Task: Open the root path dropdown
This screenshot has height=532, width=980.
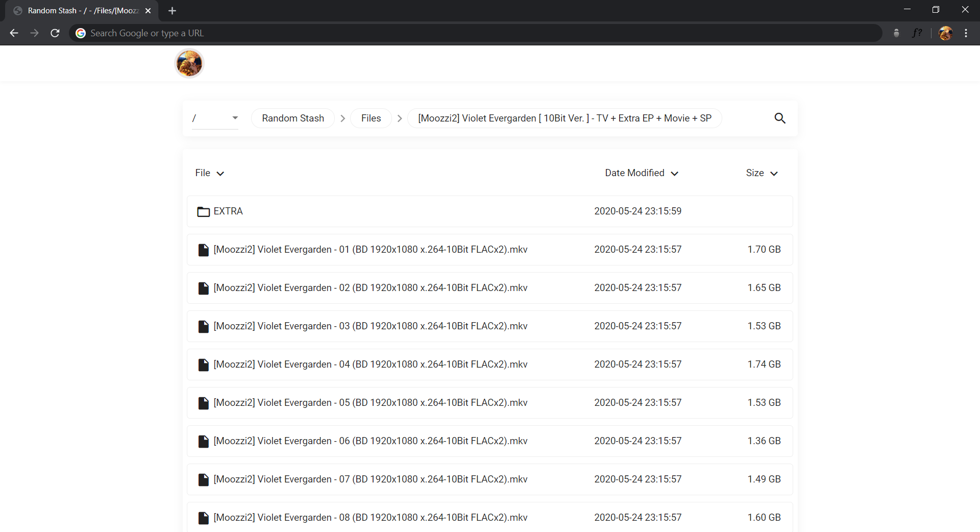Action: tap(215, 118)
